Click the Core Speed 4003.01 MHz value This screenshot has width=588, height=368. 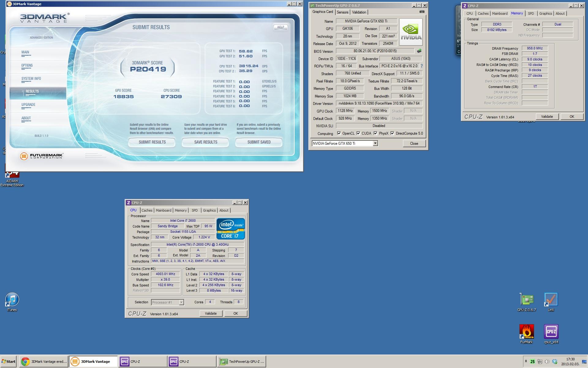point(165,274)
